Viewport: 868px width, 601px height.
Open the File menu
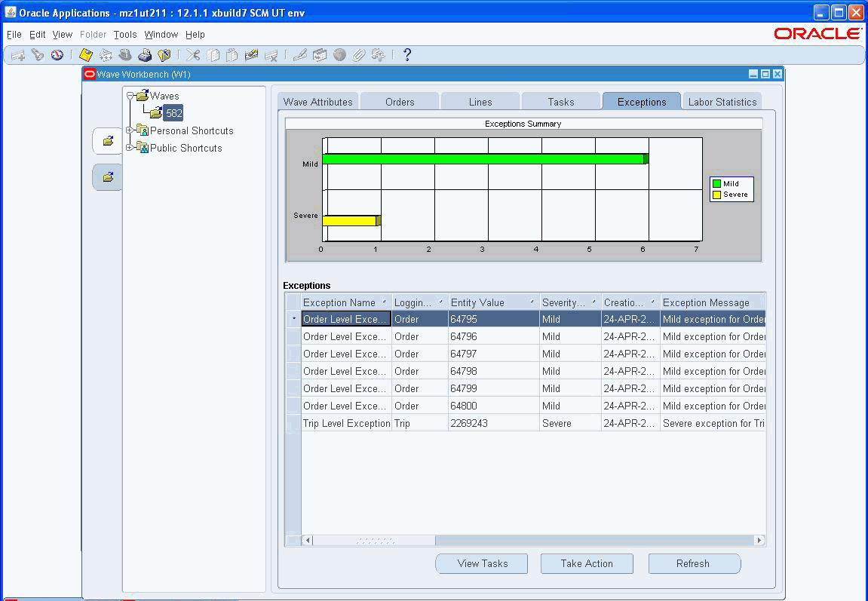point(14,35)
